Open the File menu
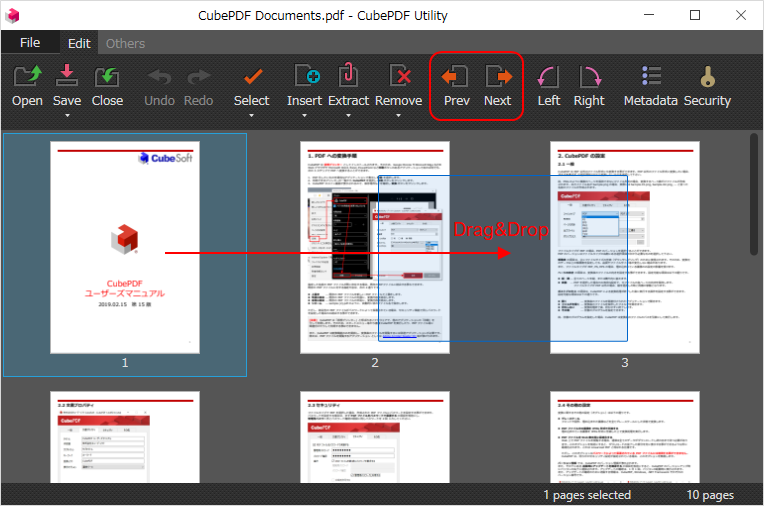The image size is (764, 506). tap(30, 43)
